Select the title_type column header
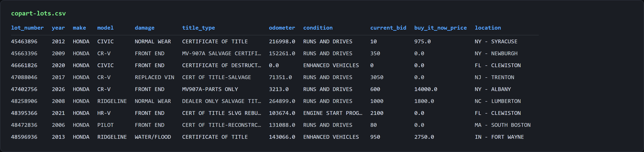This screenshot has width=644, height=152. (198, 28)
